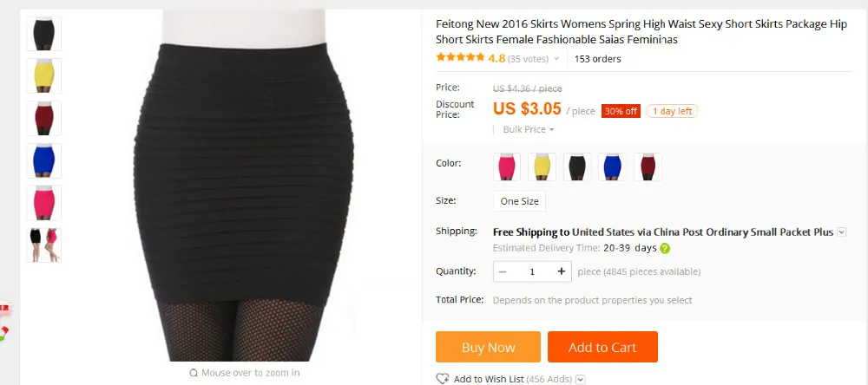Choose the One Size option

pyautogui.click(x=519, y=201)
